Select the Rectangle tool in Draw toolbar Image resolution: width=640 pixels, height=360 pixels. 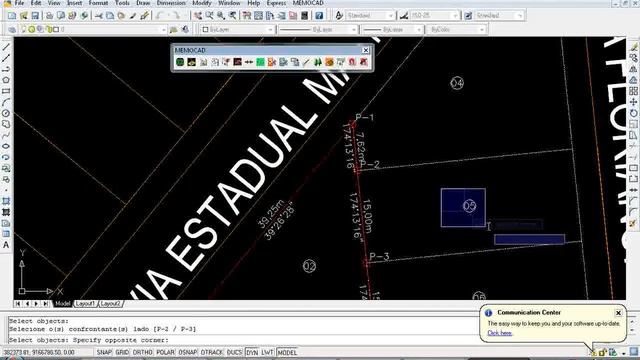[x=6, y=91]
